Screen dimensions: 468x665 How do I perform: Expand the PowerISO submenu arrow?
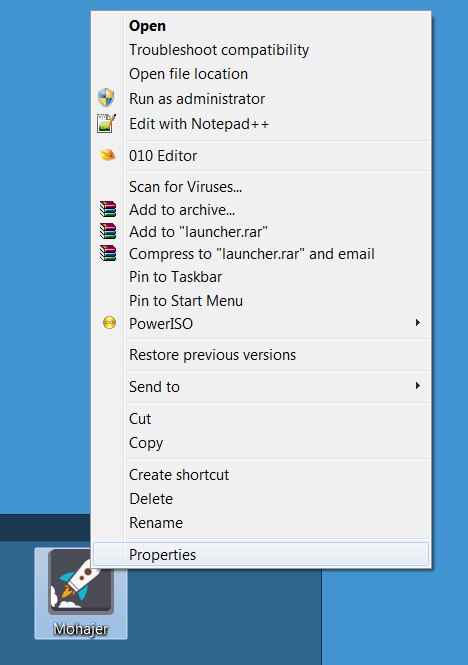418,323
